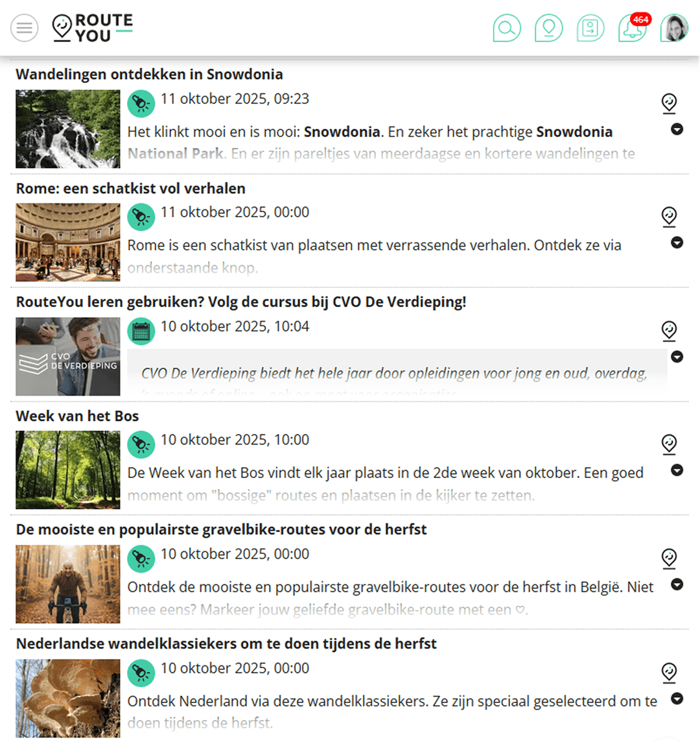Click RouteYou pin icon beside Rome post
Image resolution: width=700 pixels, height=742 pixels.
pos(669,217)
